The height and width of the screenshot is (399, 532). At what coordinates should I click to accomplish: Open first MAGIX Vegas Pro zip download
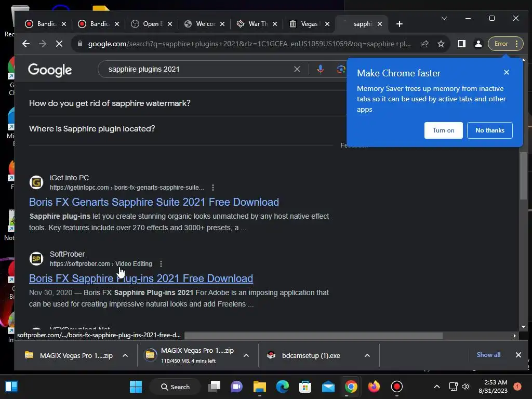pyautogui.click(x=69, y=355)
